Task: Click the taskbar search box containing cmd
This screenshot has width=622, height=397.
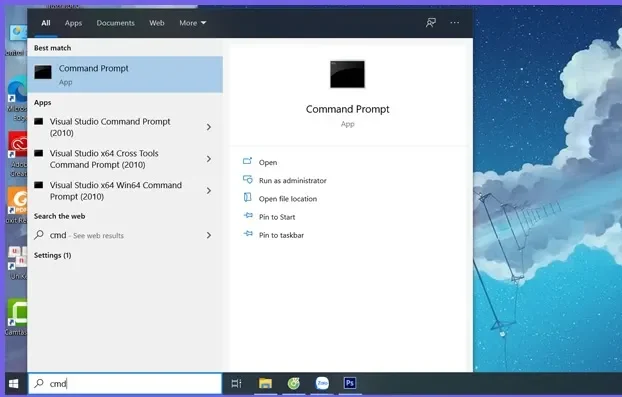Action: pos(125,384)
